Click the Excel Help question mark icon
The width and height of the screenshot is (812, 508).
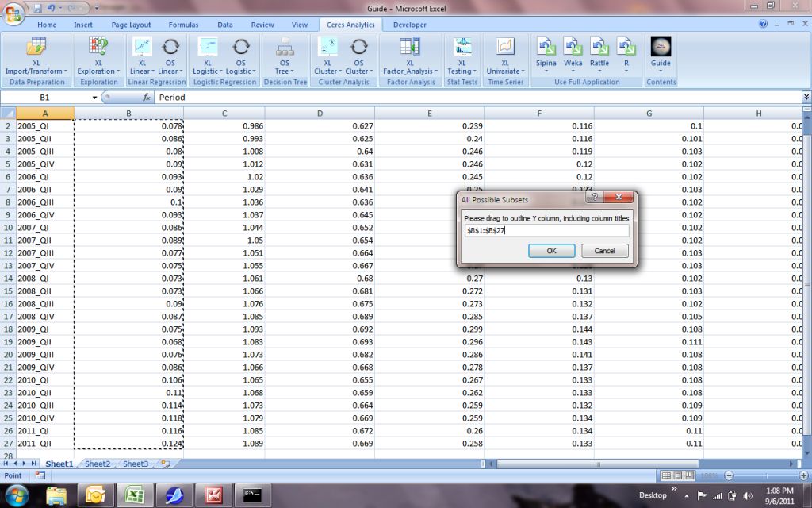(x=763, y=24)
